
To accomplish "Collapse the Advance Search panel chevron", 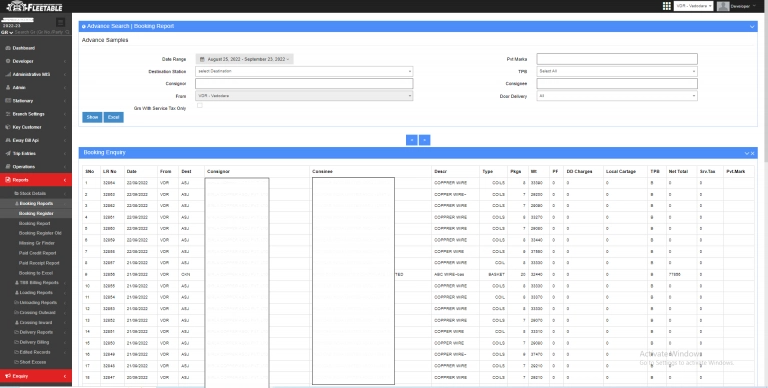I will click(752, 26).
